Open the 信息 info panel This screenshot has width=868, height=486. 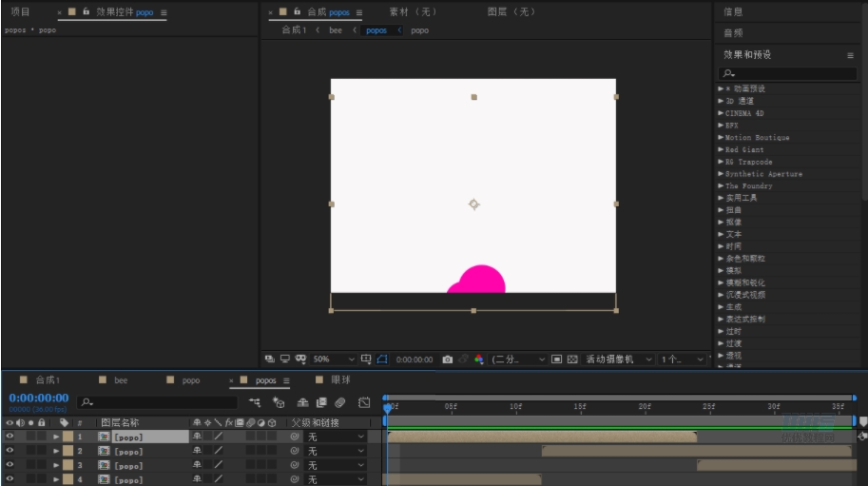click(x=733, y=11)
